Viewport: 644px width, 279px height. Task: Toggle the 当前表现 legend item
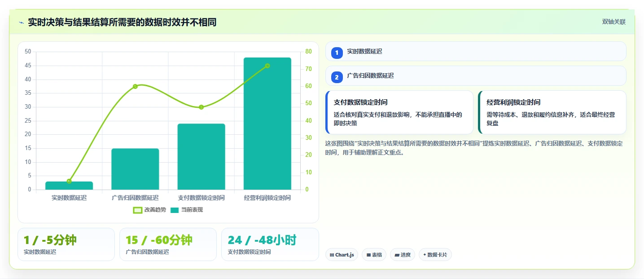(187, 210)
